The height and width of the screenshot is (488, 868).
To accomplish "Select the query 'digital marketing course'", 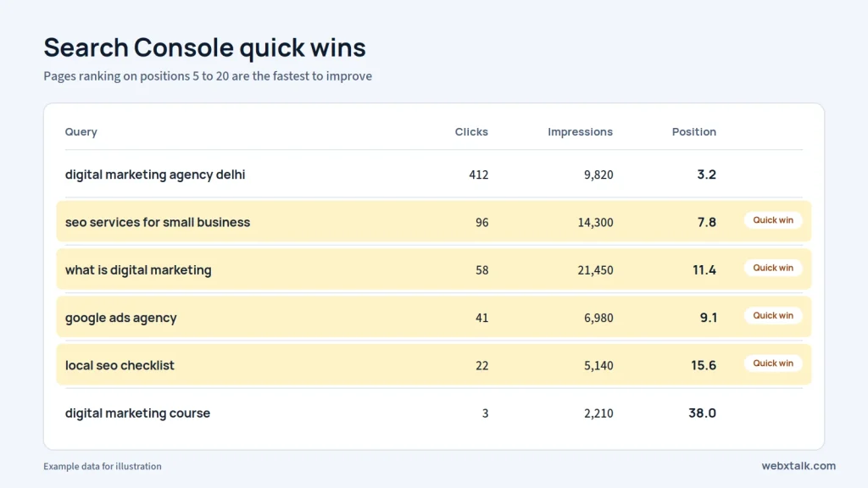I will click(138, 413).
